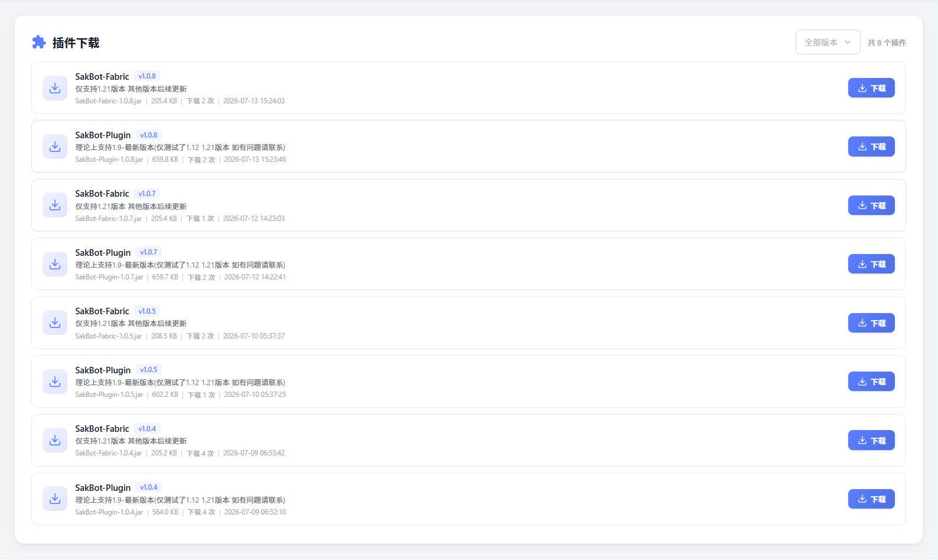The image size is (938, 560).
Task: Download SakBot-Plugin v1.0.5 with 下载 button
Action: pos(871,382)
